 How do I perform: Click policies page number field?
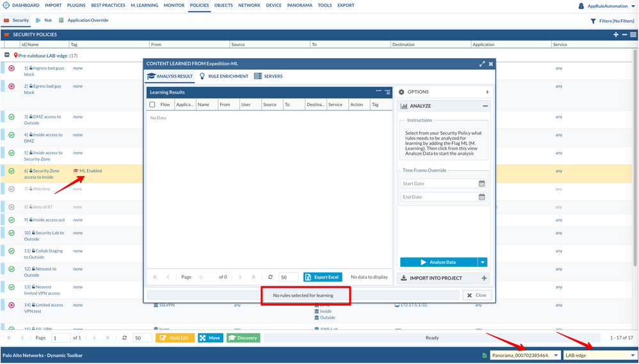click(x=60, y=338)
